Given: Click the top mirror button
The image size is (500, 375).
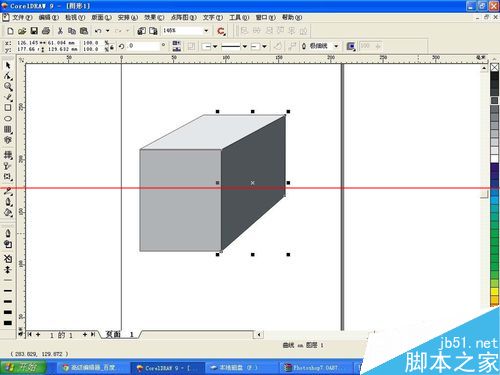Looking at the screenshot, I should coord(176,43).
